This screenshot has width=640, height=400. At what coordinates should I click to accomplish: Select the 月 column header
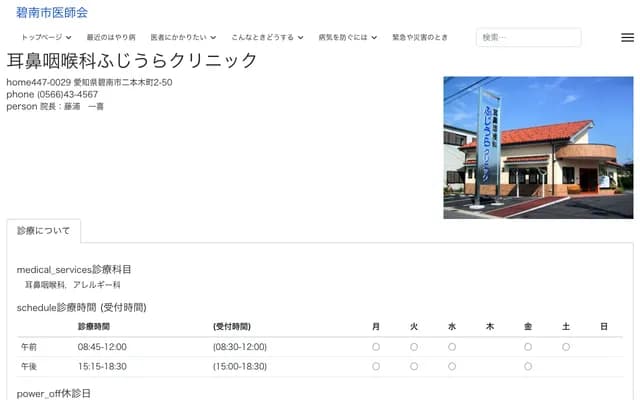click(x=376, y=327)
